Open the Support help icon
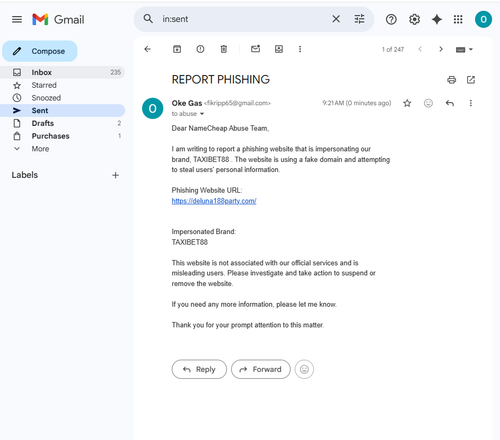The image size is (500, 440). click(x=391, y=20)
